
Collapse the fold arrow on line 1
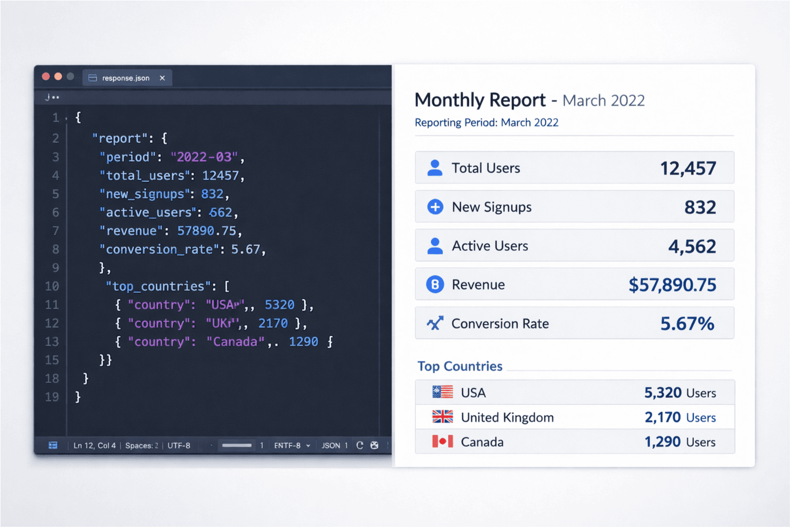67,119
